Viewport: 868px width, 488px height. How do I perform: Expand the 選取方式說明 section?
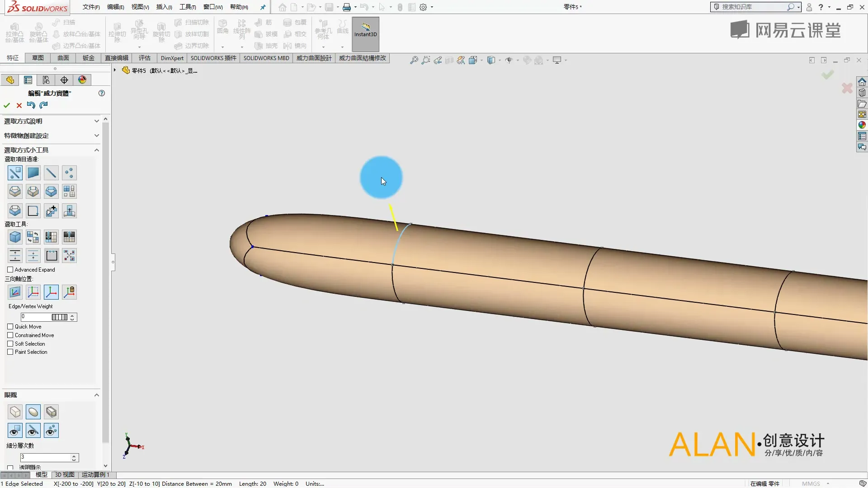point(96,121)
